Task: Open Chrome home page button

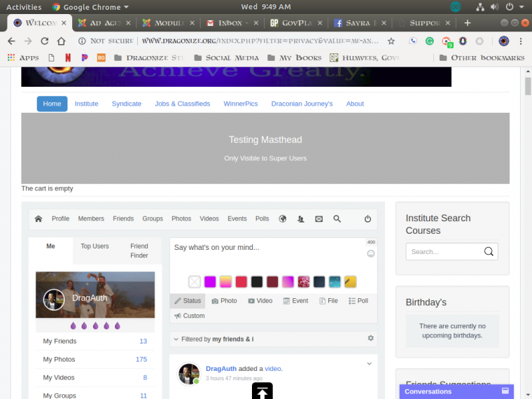Action: pos(61,41)
